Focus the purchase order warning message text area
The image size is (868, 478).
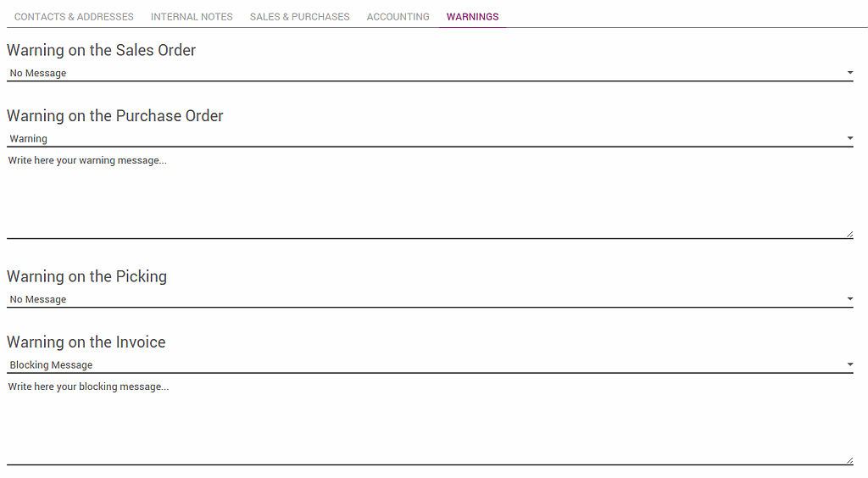424,195
